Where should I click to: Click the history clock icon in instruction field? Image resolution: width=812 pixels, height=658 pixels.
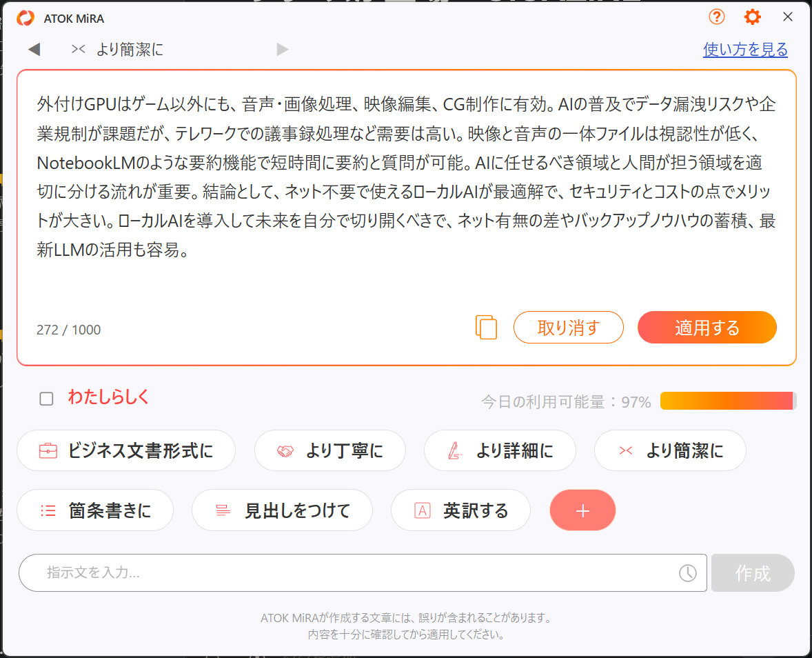tap(687, 572)
